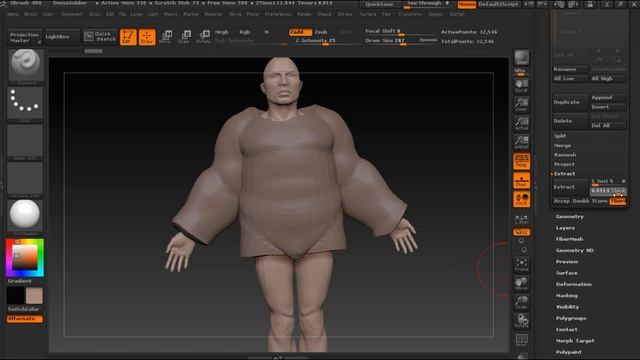Click the AAHalf icon
This screenshot has height=360, width=640.
point(521,142)
